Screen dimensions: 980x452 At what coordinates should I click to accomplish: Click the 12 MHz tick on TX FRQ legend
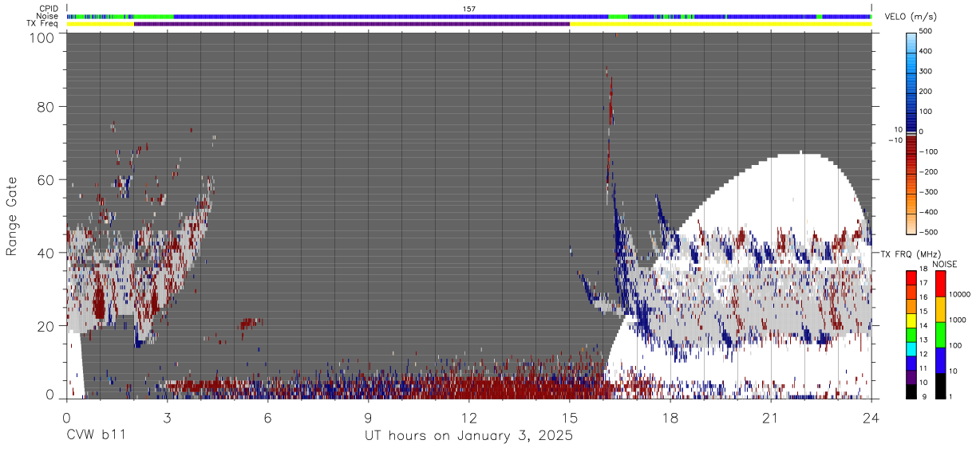[x=923, y=355]
